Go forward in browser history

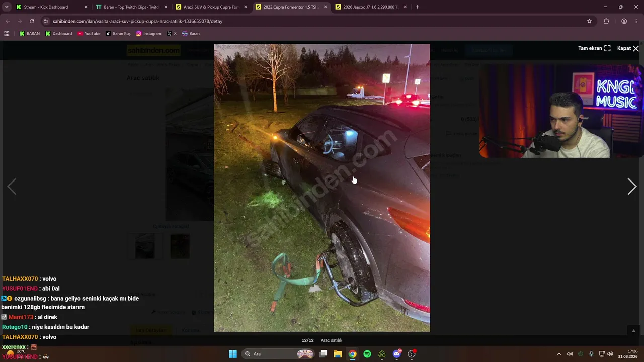click(x=20, y=21)
